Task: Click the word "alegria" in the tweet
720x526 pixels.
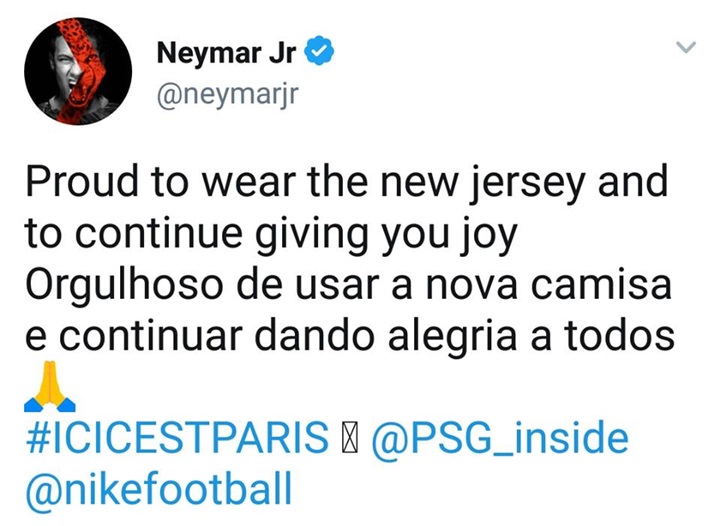Action: [x=452, y=337]
